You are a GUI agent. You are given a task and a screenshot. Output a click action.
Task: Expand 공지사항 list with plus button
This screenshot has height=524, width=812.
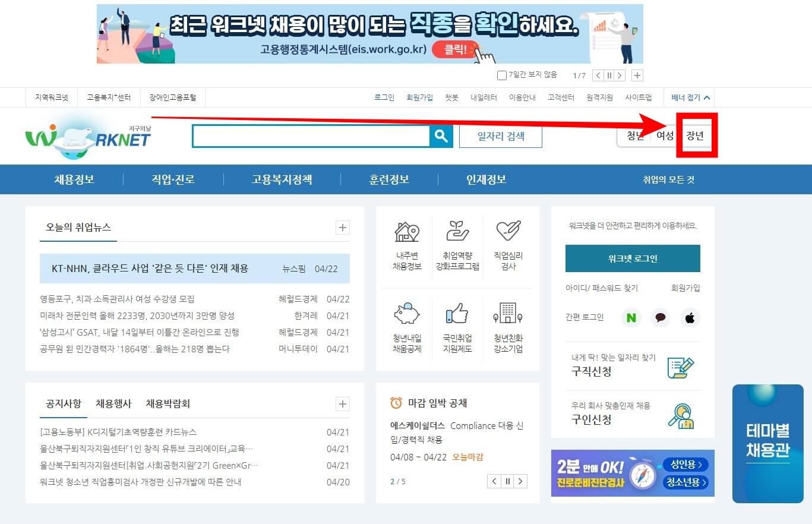(x=342, y=404)
